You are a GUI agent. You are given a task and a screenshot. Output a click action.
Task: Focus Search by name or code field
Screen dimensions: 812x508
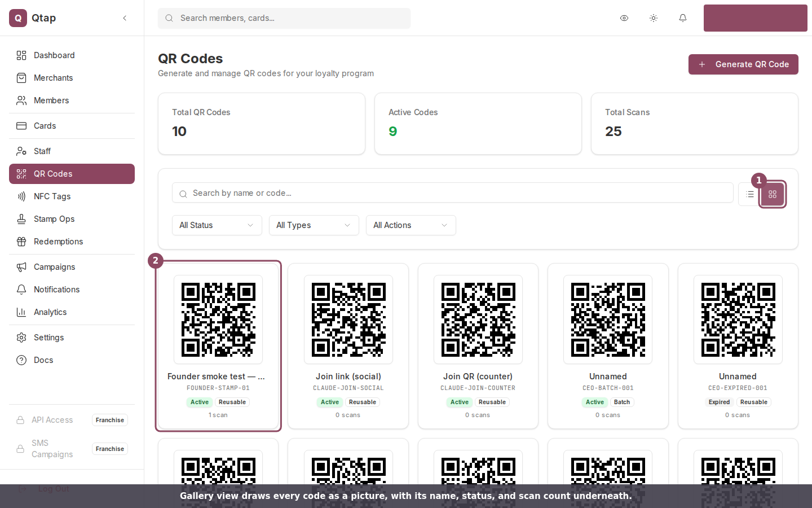[452, 193]
